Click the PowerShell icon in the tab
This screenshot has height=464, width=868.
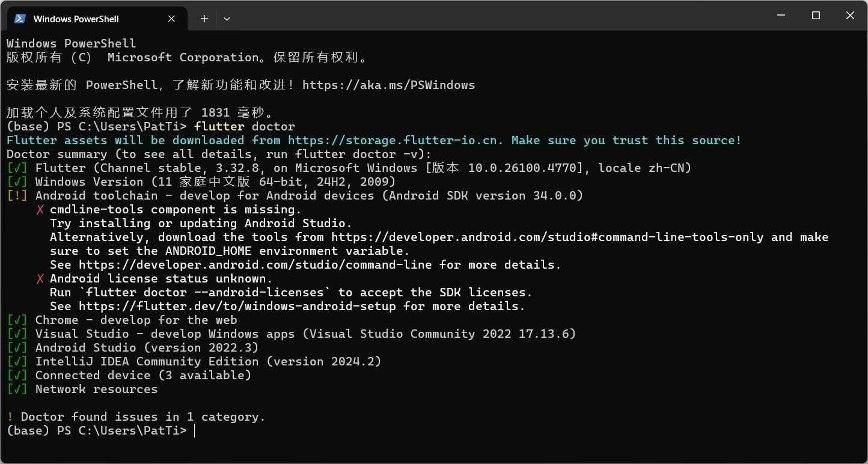[x=19, y=19]
